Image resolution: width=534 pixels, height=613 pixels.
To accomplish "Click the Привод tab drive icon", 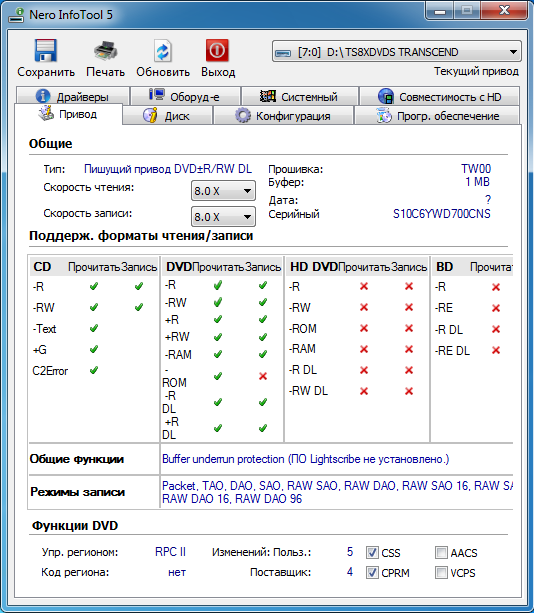I will pos(46,113).
